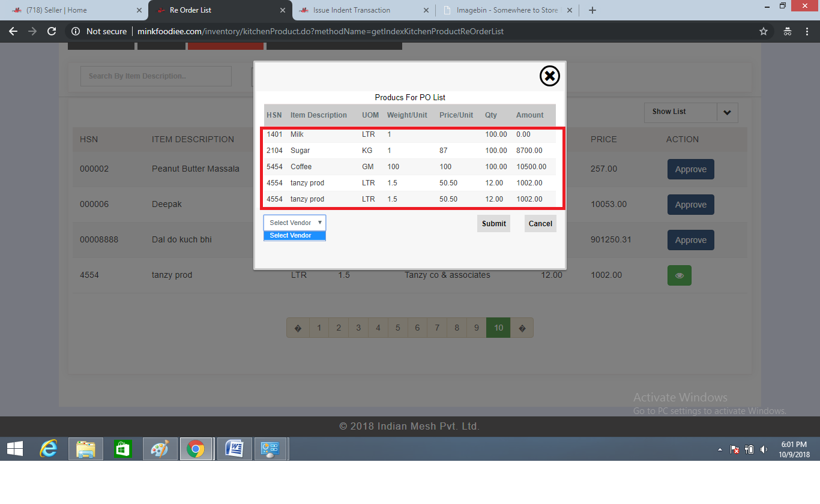Open Paint from taskbar
The height and width of the screenshot is (504, 820).
[x=160, y=449]
